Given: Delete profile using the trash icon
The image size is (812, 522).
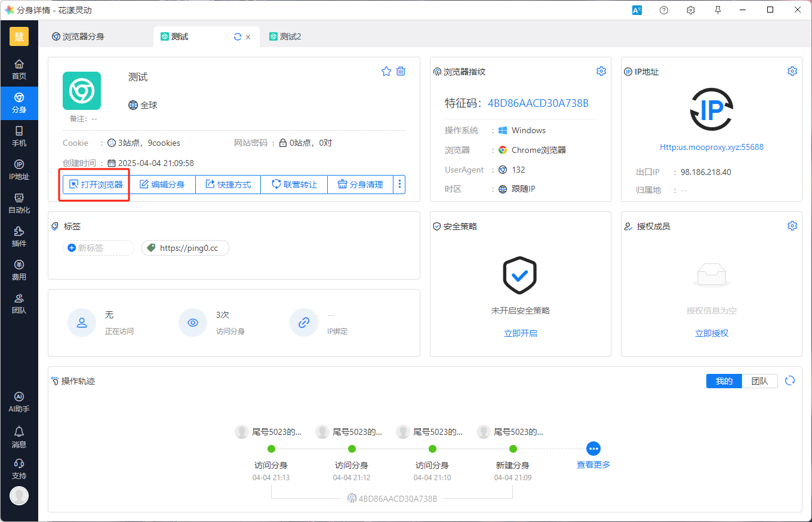Looking at the screenshot, I should point(401,71).
